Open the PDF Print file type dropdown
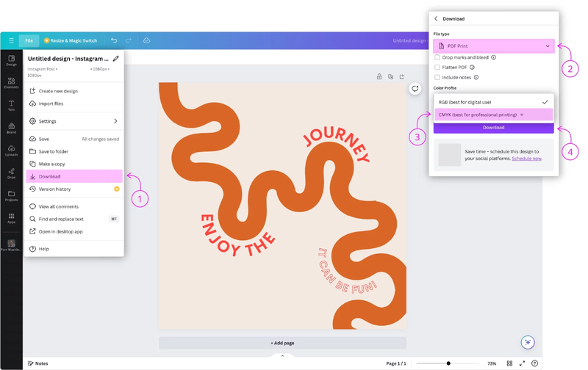The height and width of the screenshot is (370, 588). click(493, 46)
